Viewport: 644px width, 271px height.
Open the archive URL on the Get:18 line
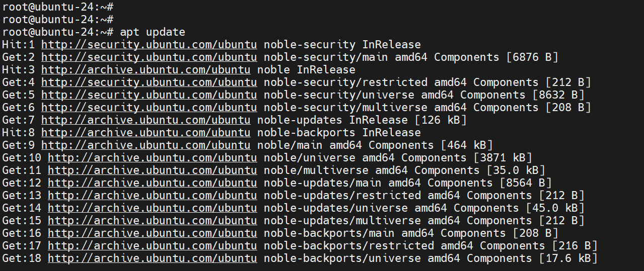click(152, 258)
